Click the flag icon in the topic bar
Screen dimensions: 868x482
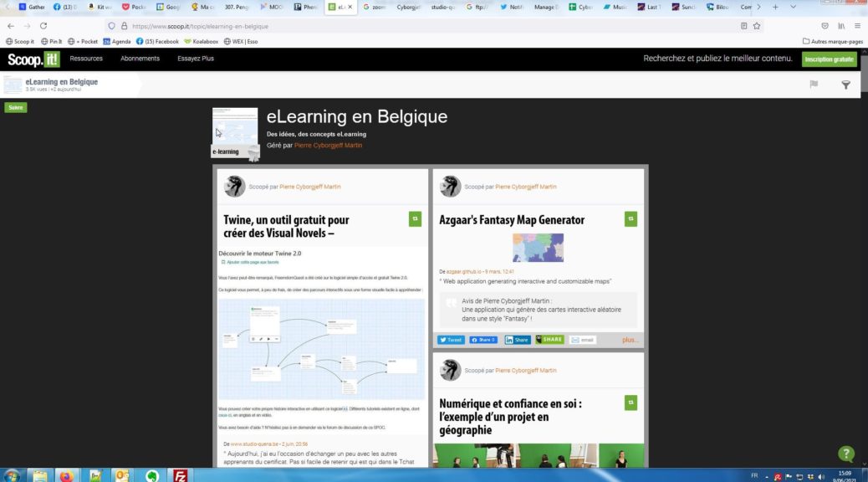[814, 85]
